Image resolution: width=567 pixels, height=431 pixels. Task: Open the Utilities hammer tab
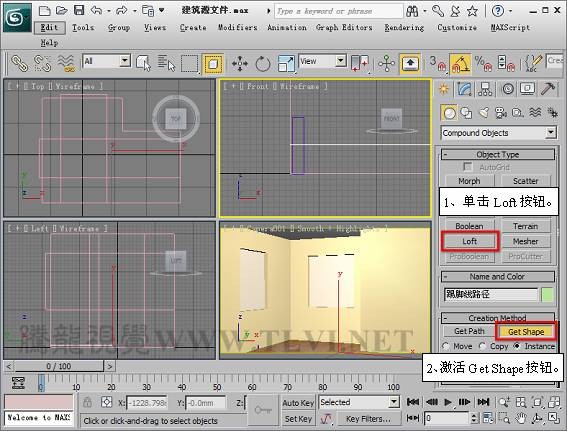(548, 89)
